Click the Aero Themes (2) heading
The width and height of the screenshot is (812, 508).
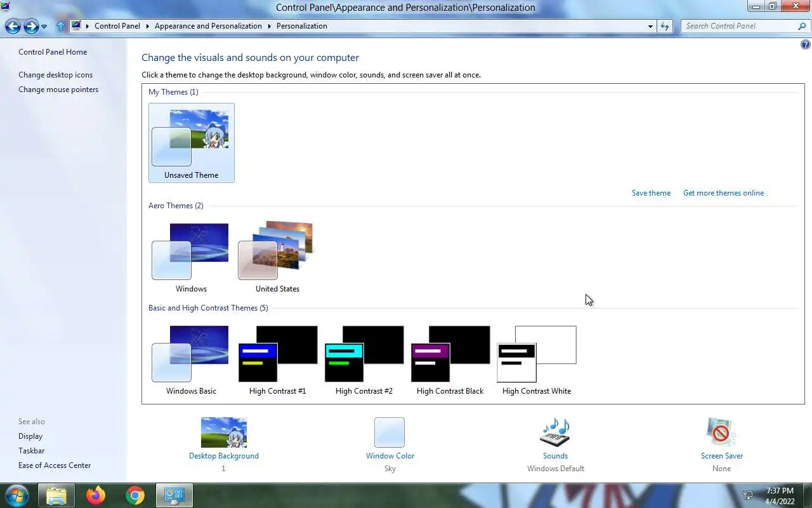176,206
